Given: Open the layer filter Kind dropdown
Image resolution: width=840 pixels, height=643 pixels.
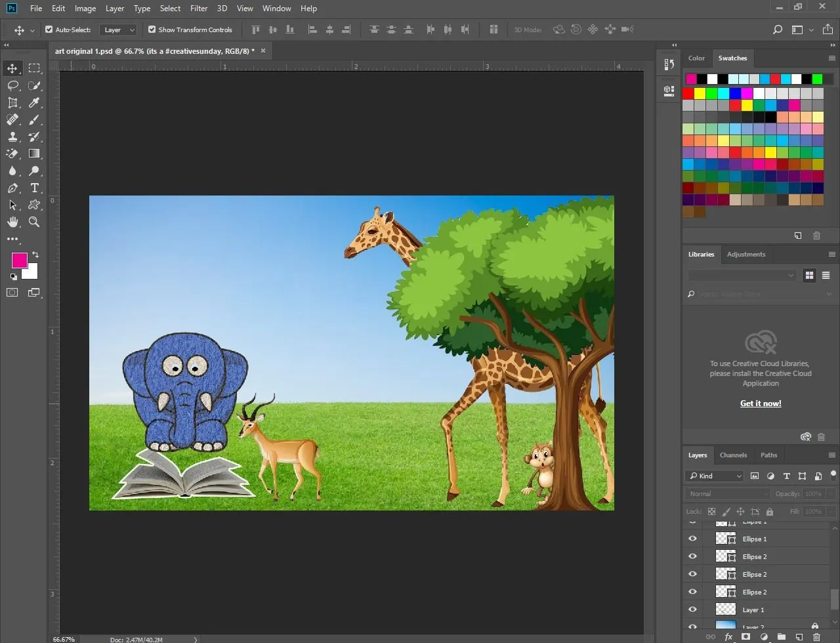Looking at the screenshot, I should (715, 476).
